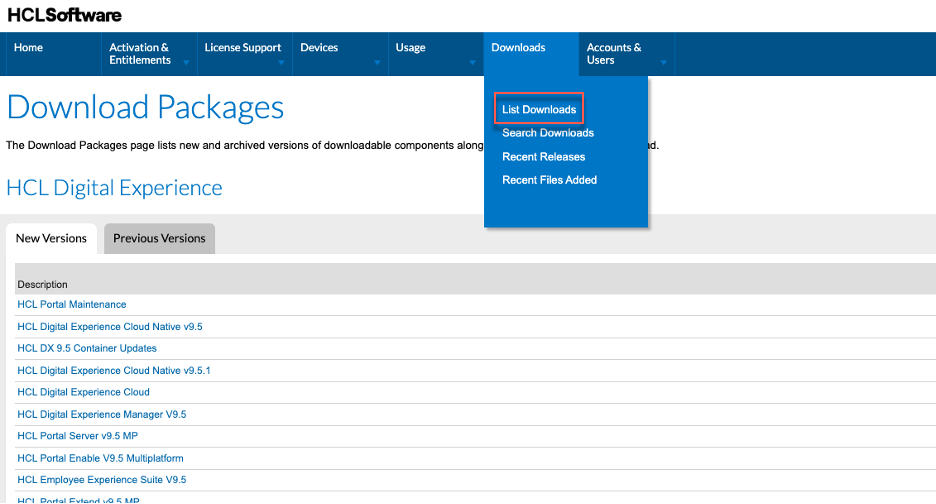
Task: Switch to the New Versions tab
Action: tap(51, 238)
